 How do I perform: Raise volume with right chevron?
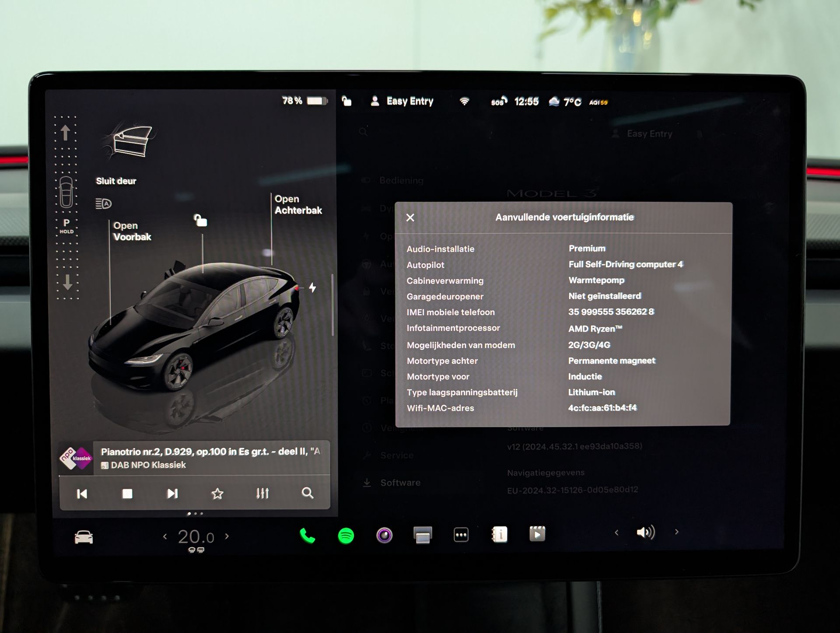(x=676, y=532)
